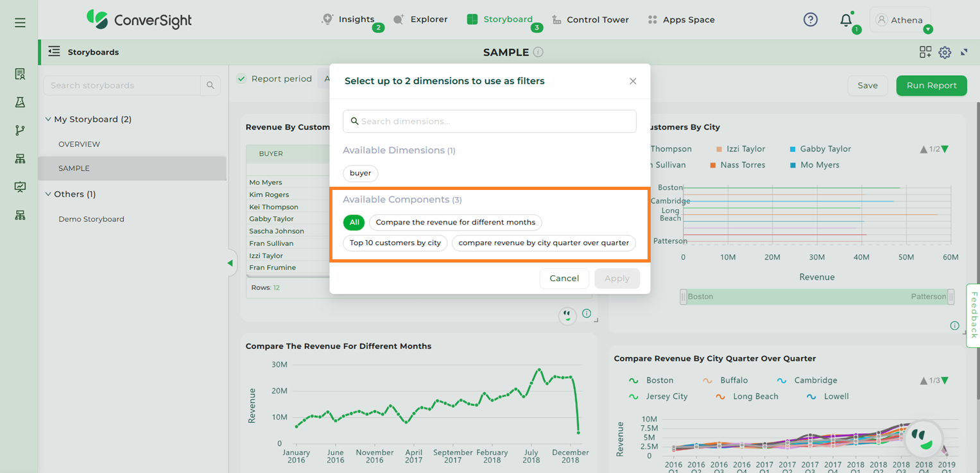
Task: Open the notifications bell
Action: click(846, 20)
